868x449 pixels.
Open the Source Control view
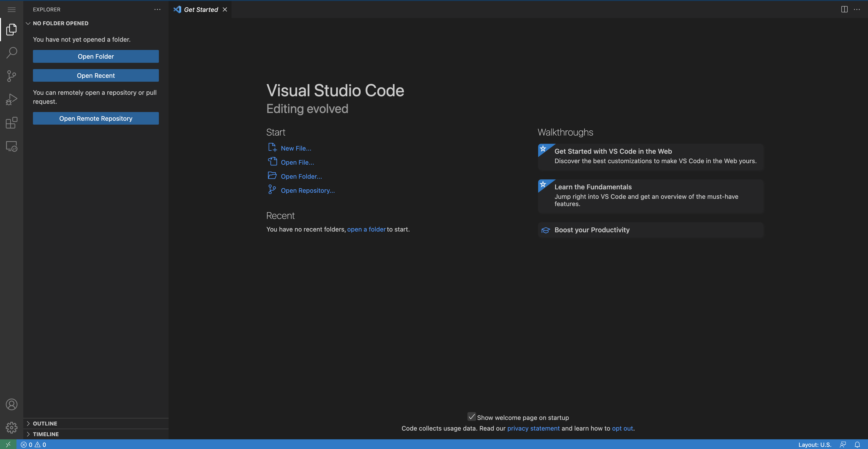point(11,76)
